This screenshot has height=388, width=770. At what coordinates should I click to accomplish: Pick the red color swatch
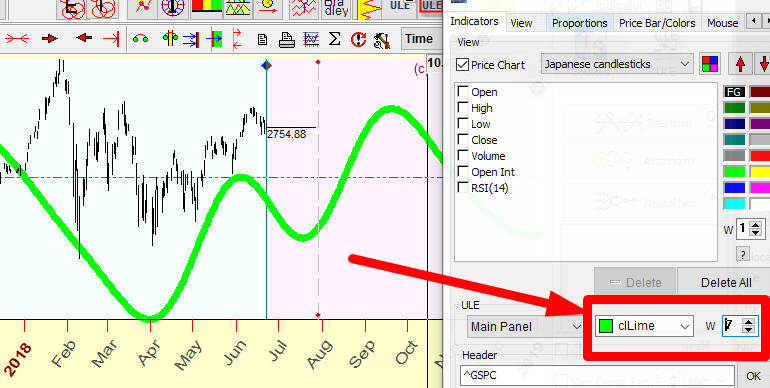point(760,156)
